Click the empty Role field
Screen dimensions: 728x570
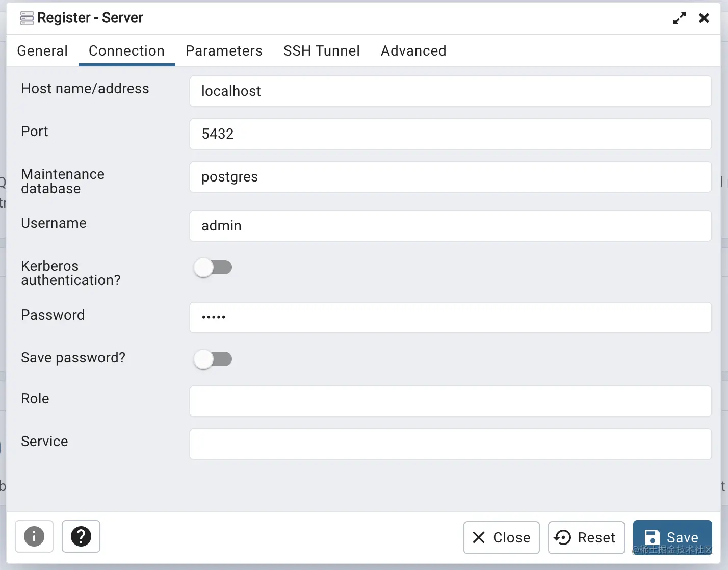(x=450, y=401)
